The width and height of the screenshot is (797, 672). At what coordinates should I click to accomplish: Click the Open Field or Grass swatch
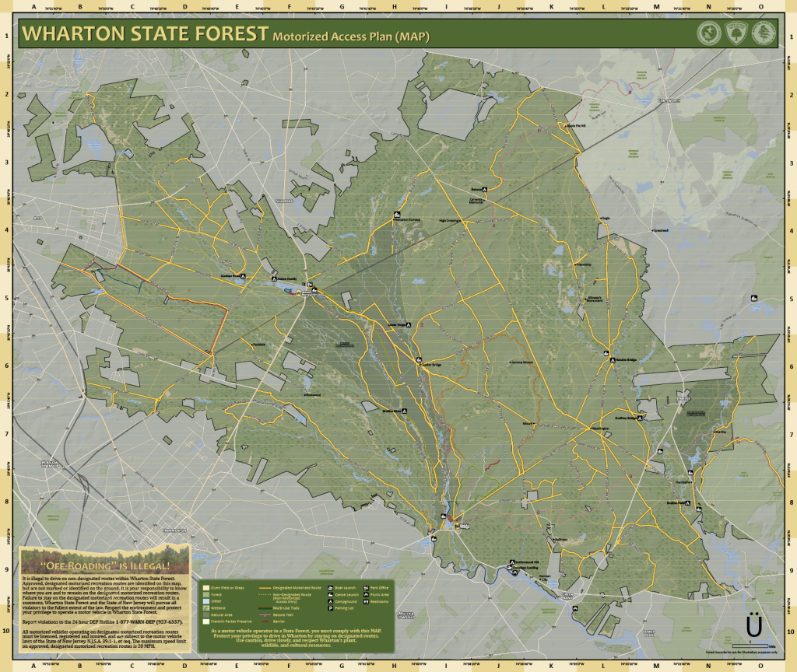tap(205, 588)
